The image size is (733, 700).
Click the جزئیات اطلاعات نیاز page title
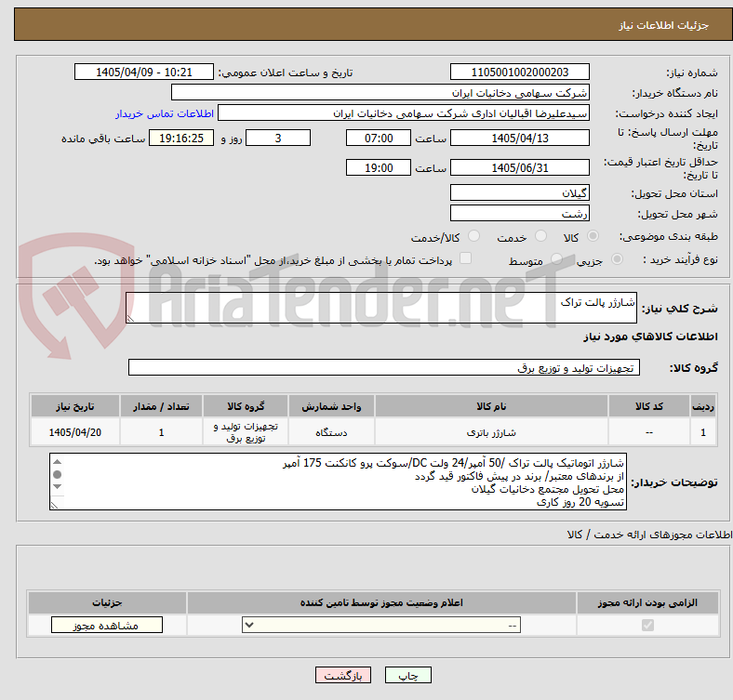tap(663, 25)
